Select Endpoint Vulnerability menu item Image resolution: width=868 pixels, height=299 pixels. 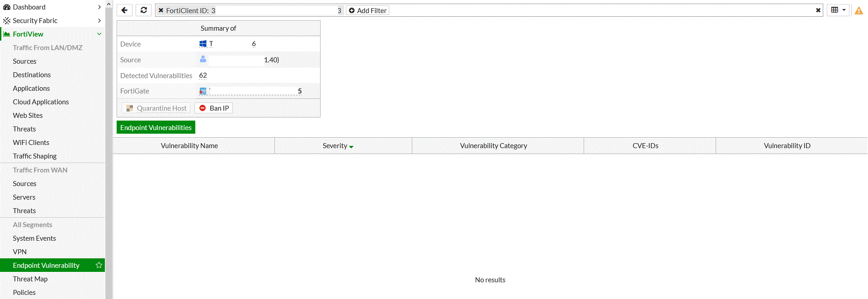52,265
